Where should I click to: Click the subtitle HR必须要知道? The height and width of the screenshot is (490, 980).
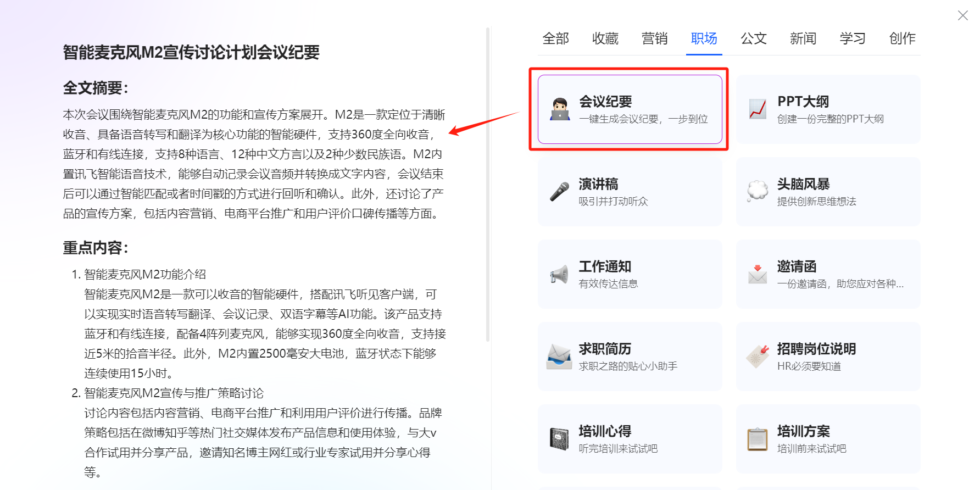[x=809, y=366]
